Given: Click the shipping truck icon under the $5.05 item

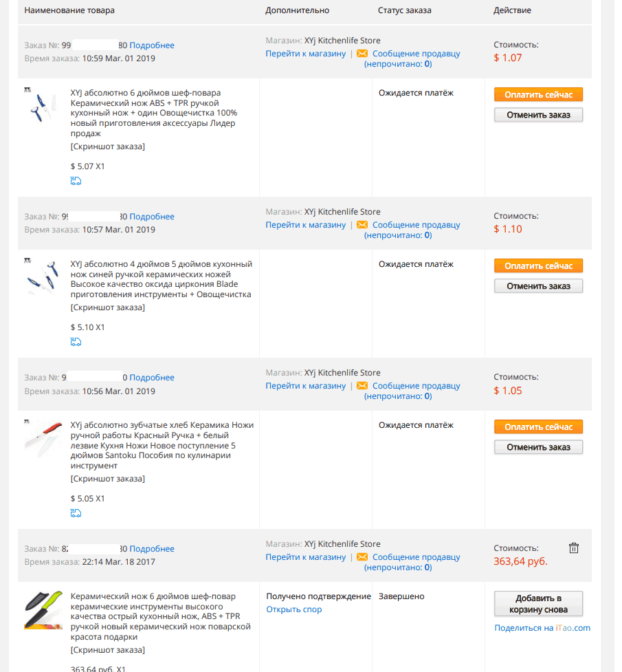Looking at the screenshot, I should tap(76, 513).
